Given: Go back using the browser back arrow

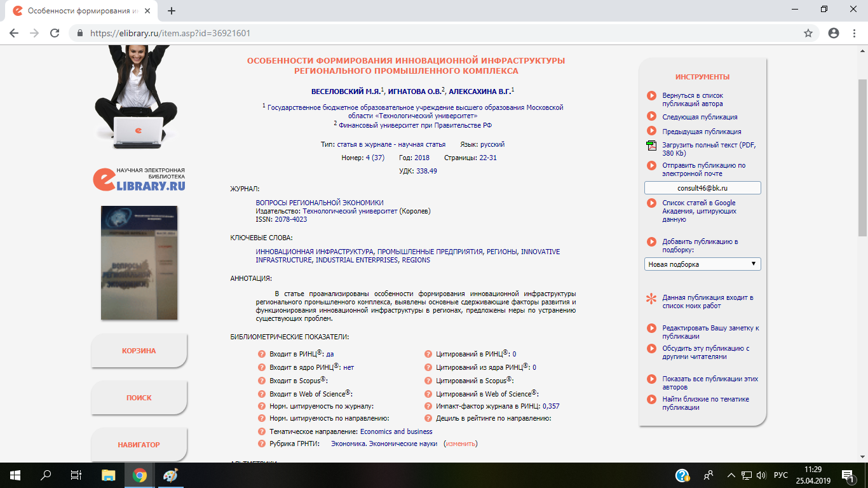Looking at the screenshot, I should click(x=14, y=33).
